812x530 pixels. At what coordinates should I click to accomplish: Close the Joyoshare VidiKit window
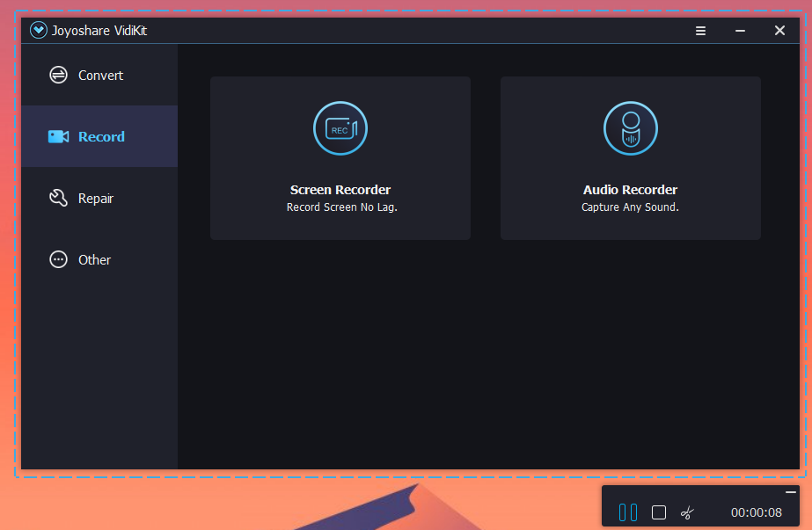779,31
